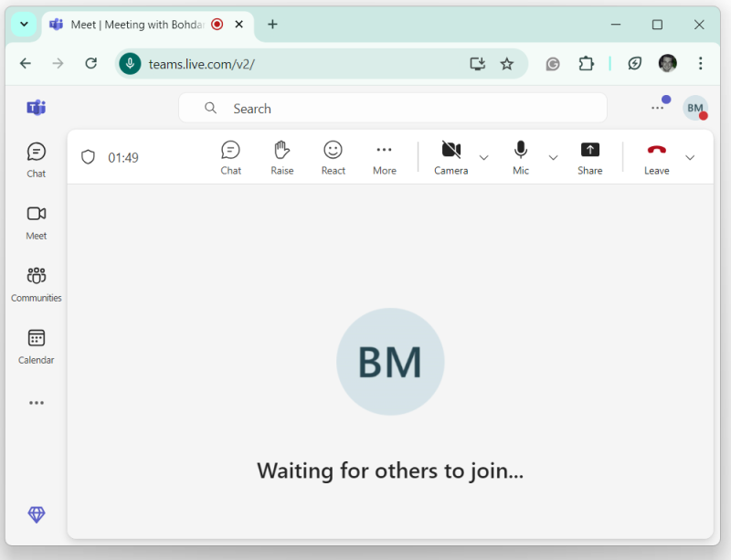Open the Chat panel in the meeting
The image size is (731, 560).
coord(230,155)
